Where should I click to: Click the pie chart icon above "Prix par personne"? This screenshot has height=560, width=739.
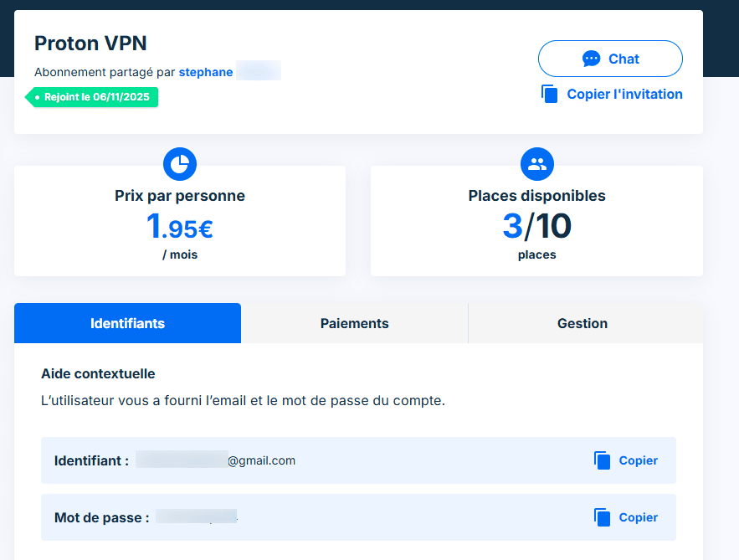(179, 164)
